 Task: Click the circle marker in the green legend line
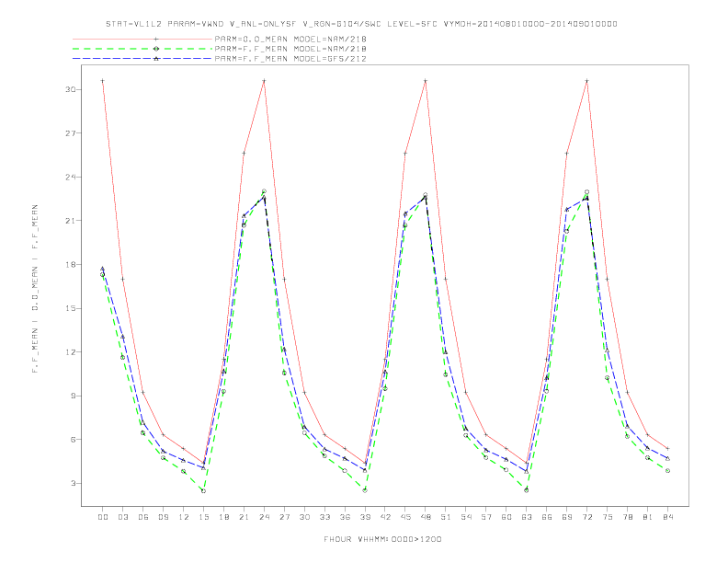(x=156, y=49)
